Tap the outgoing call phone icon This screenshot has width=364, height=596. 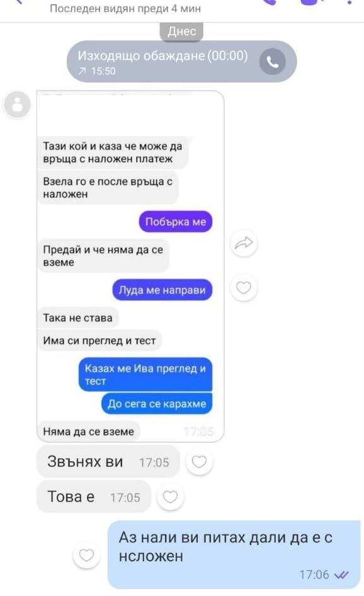(273, 62)
